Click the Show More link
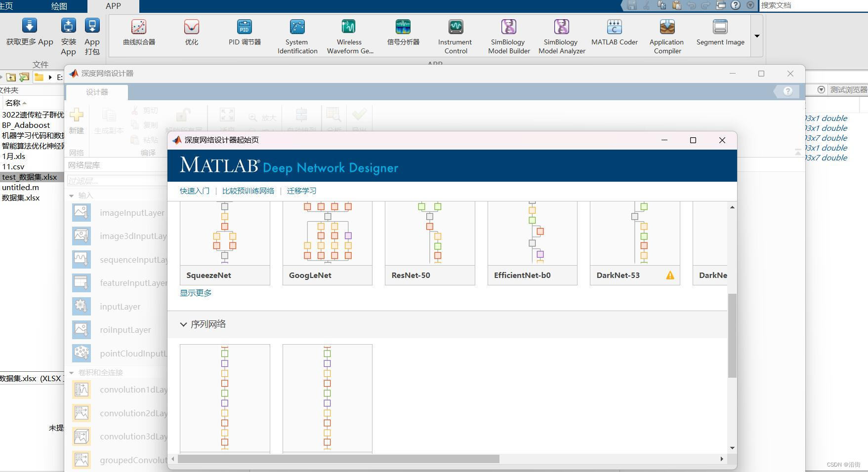868x472 pixels. [196, 293]
